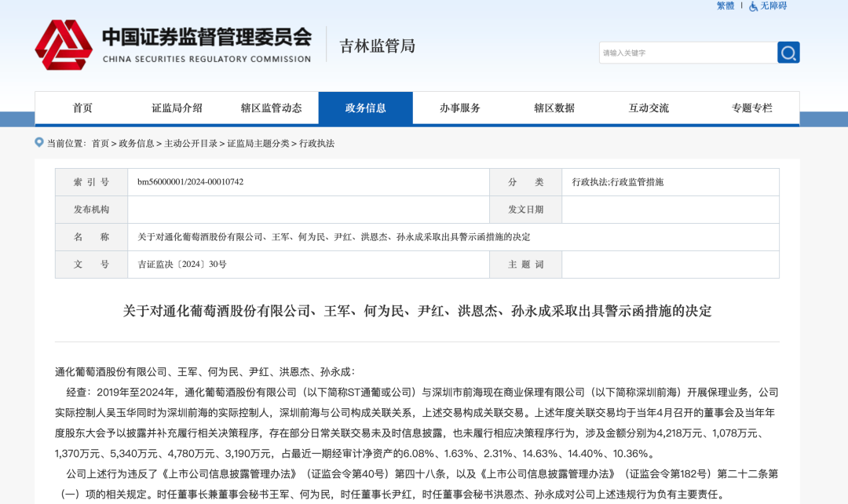The image size is (848, 504).
Task: Click the 索引号 table label cell
Action: tap(91, 182)
